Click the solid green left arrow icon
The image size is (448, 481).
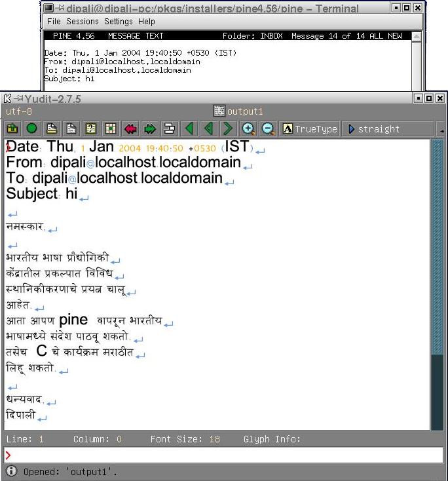pos(189,128)
